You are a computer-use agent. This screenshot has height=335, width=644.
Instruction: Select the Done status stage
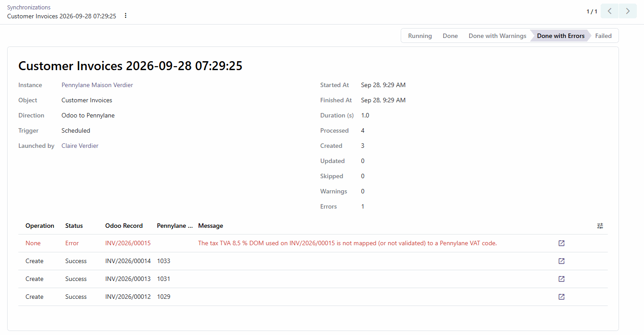click(450, 36)
